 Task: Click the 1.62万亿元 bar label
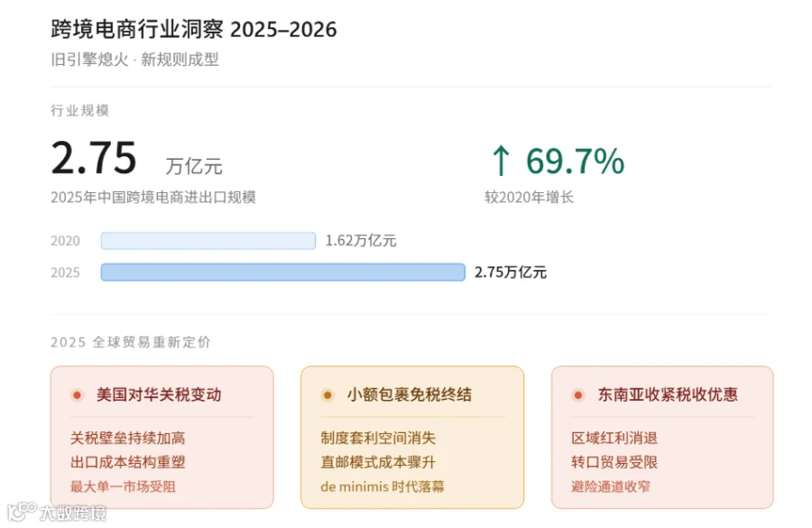pyautogui.click(x=361, y=241)
